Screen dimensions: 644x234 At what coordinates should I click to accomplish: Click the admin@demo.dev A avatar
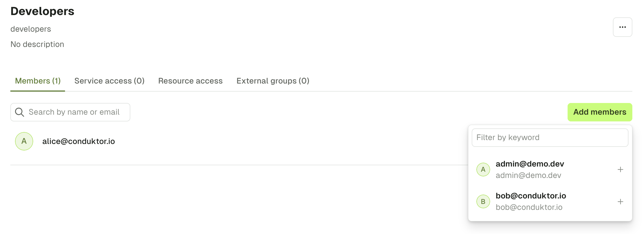pyautogui.click(x=483, y=169)
